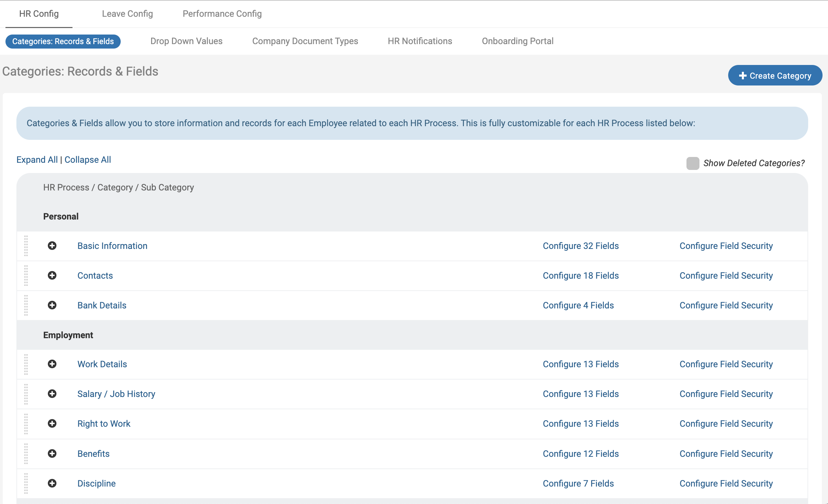Expand the Basic Information category
The image size is (828, 504).
(x=52, y=246)
